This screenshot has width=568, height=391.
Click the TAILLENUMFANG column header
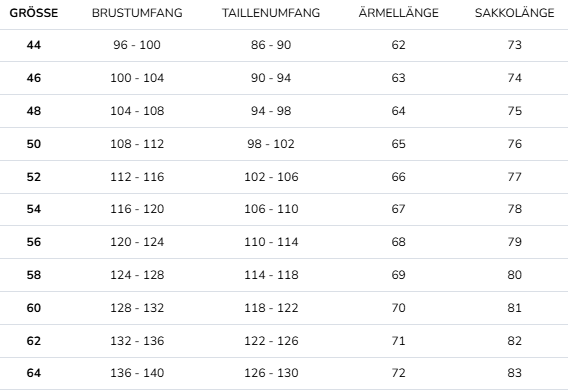tap(271, 13)
